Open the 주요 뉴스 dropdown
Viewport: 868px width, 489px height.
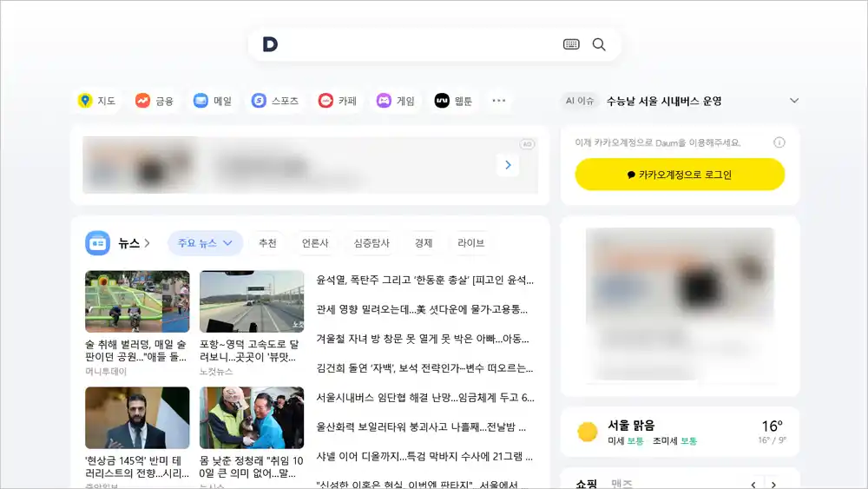click(205, 243)
